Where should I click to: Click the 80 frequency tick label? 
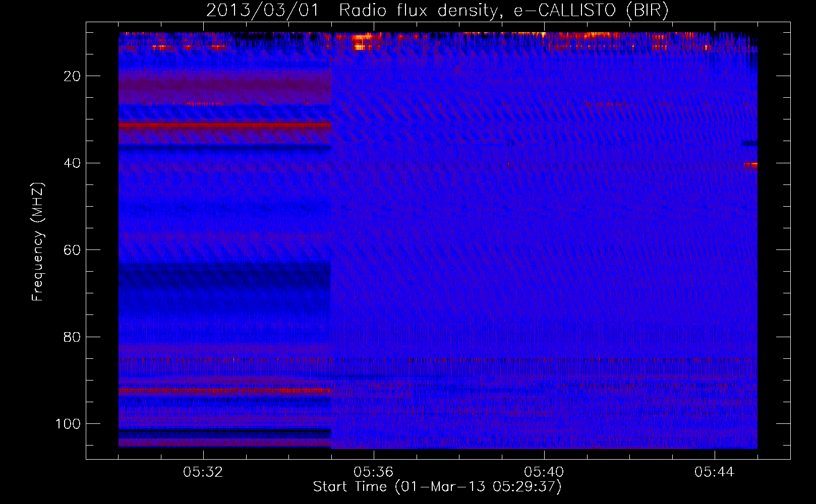click(72, 337)
